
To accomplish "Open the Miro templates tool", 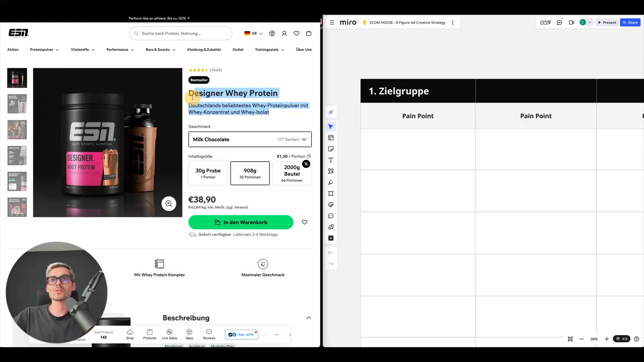I will [x=331, y=138].
